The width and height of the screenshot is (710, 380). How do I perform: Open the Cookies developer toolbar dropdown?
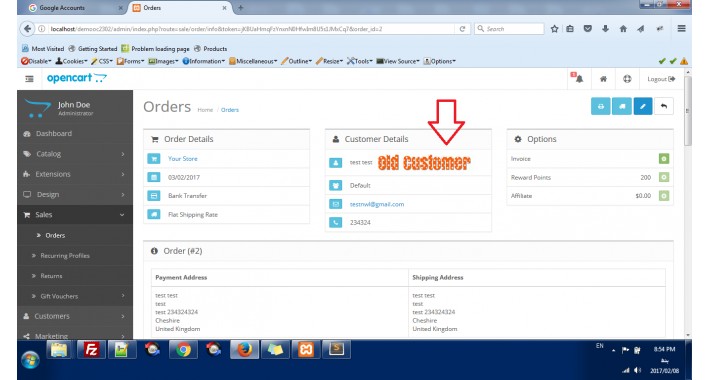(71, 61)
